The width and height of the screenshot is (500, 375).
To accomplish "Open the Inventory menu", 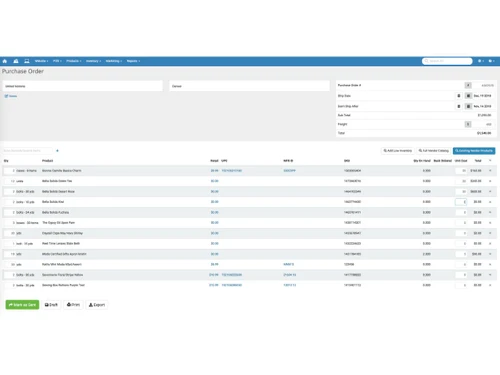I will click(93, 61).
